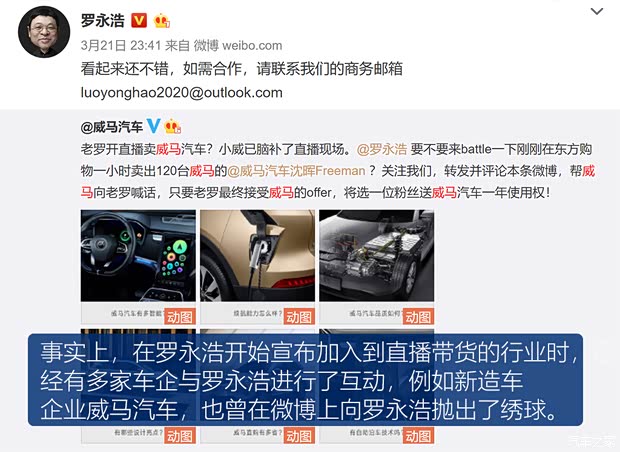
Task: Open the transparent chassis GIF thumbnail
Action: 376,255
